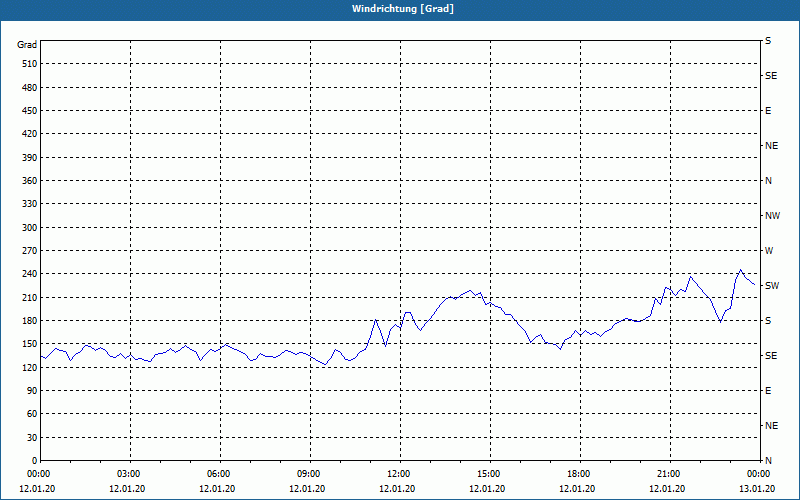Click the S compass label on the 180 gridline
The image size is (800, 500).
(768, 321)
